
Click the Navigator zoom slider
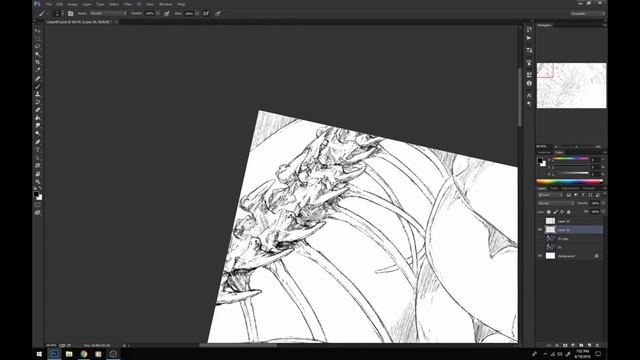click(x=576, y=147)
